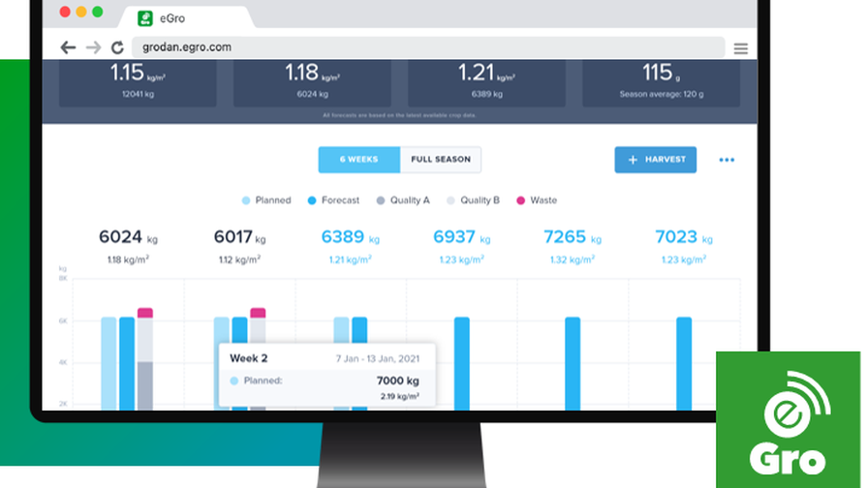
Task: Click the browser forward arrow
Action: 93,47
